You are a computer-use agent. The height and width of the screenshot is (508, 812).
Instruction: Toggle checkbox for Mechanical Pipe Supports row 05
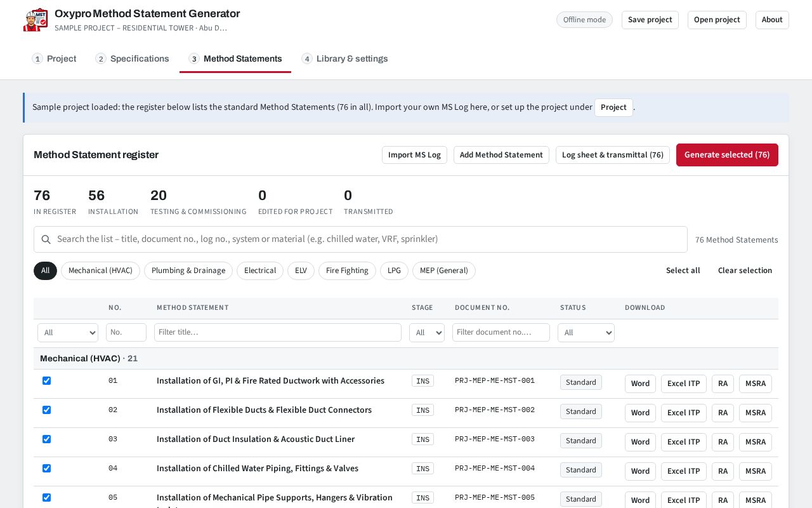[46, 497]
